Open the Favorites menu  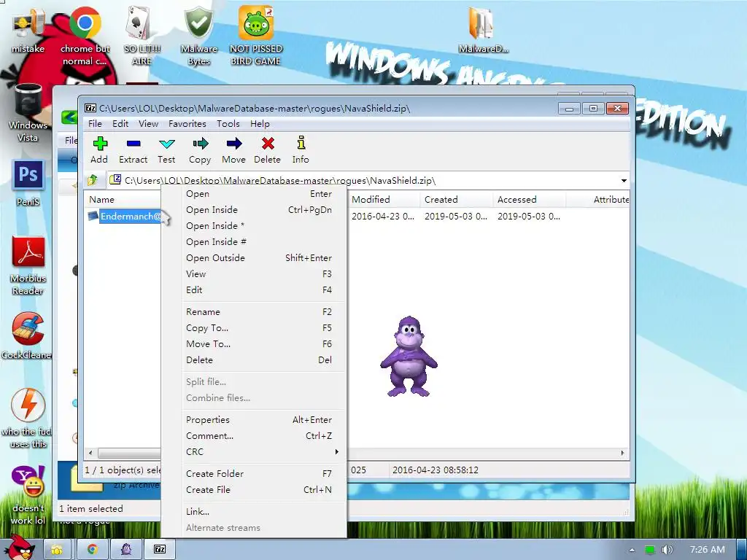[187, 124]
